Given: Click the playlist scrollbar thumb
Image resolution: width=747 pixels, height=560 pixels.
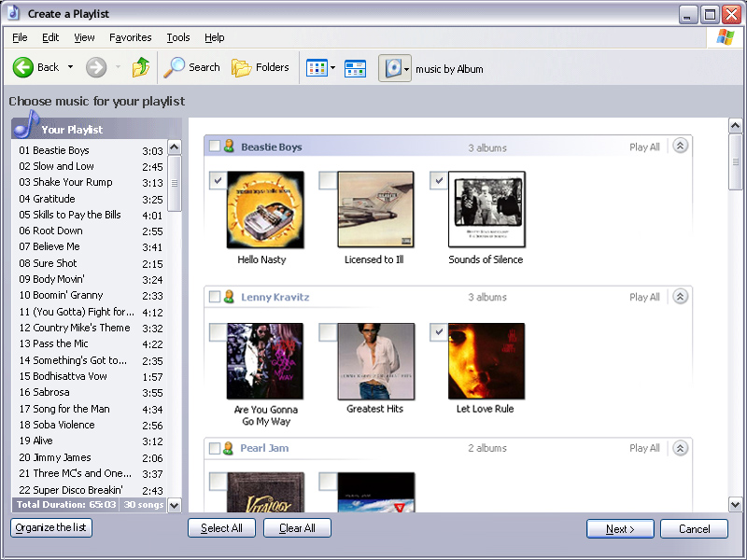Looking at the screenshot, I should click(x=175, y=183).
